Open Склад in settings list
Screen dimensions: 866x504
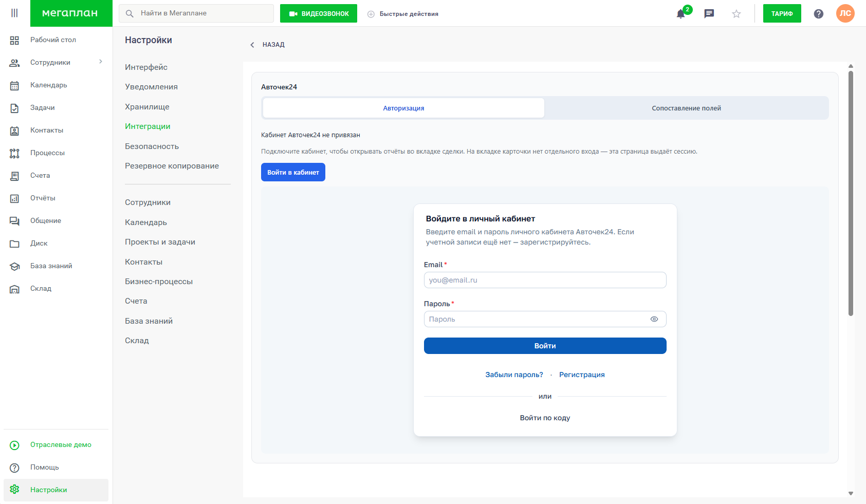pos(137,341)
